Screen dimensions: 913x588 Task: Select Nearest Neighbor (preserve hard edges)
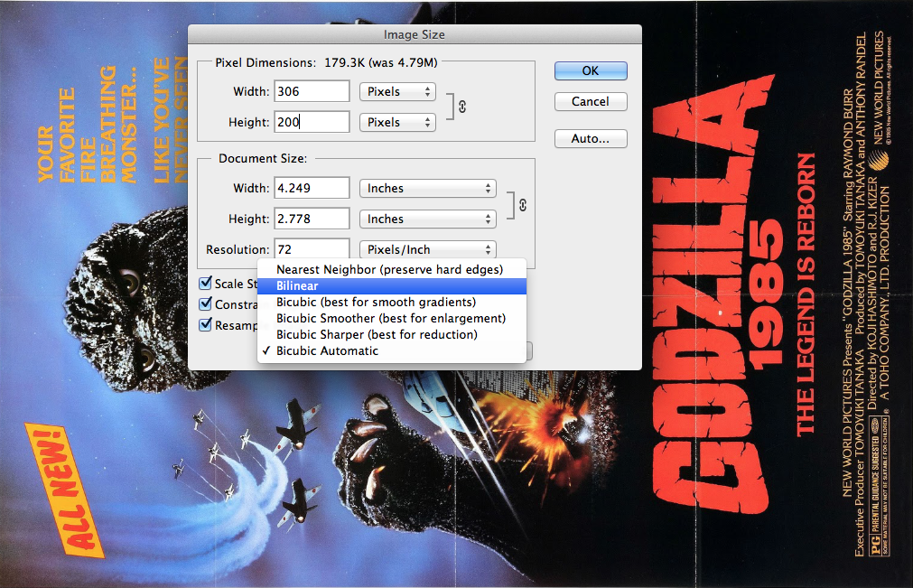(x=392, y=269)
